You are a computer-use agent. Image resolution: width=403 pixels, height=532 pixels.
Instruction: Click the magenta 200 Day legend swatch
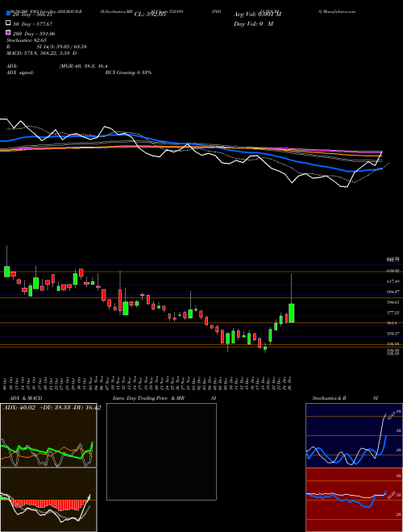tap(9, 32)
